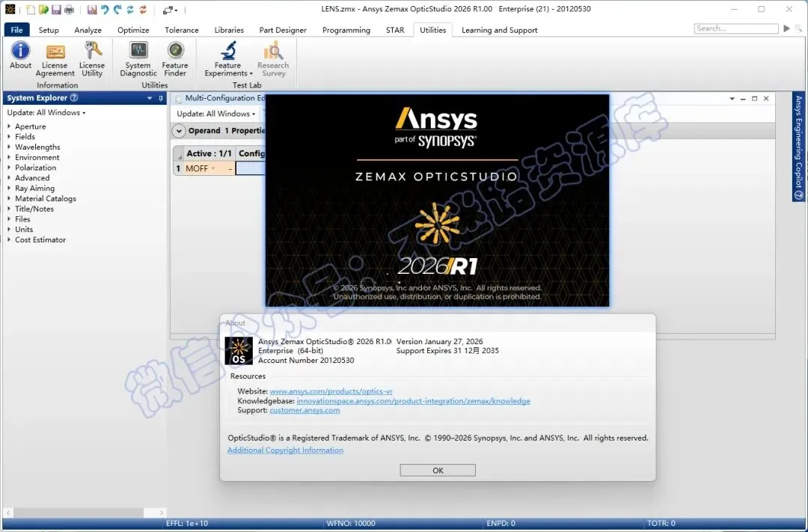Switch to the Tolerance ribbon tab
The height and width of the screenshot is (532, 808).
[181, 30]
